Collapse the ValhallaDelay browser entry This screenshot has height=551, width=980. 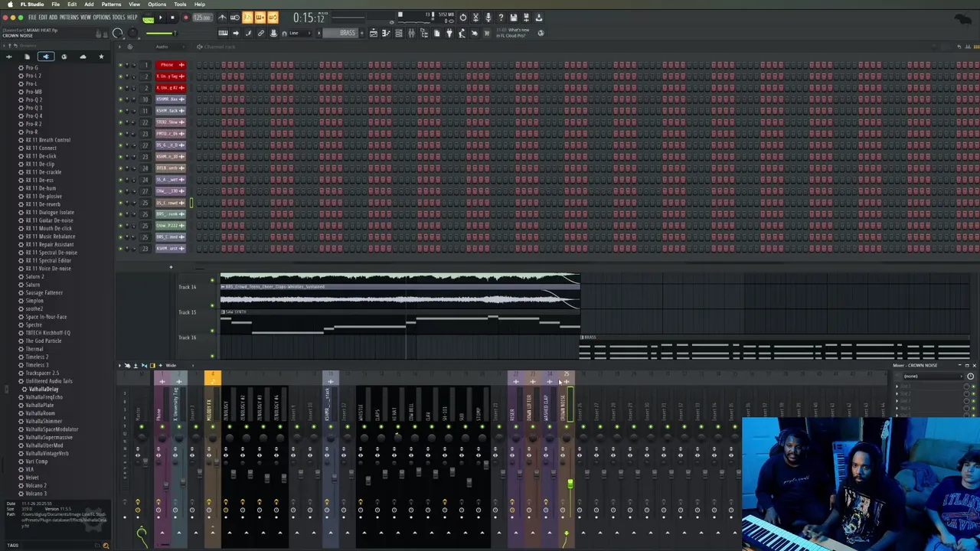[44, 389]
